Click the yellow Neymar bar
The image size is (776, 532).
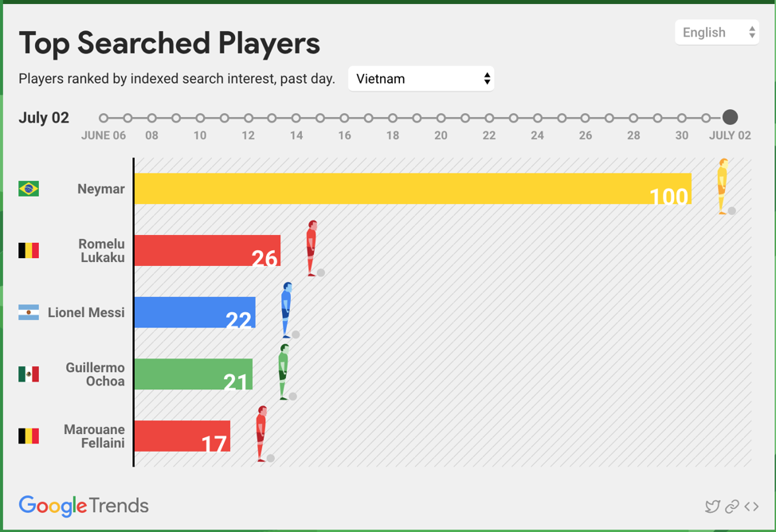tap(398, 189)
